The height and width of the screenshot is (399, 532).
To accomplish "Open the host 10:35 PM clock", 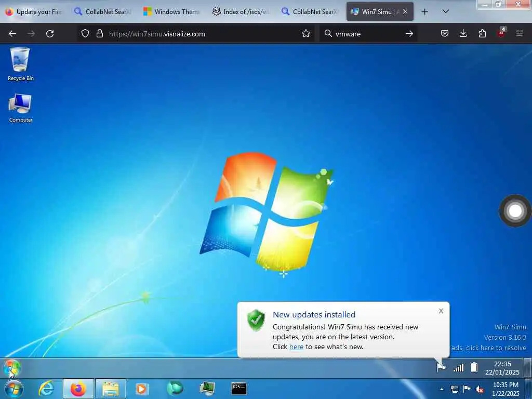I will point(506,389).
